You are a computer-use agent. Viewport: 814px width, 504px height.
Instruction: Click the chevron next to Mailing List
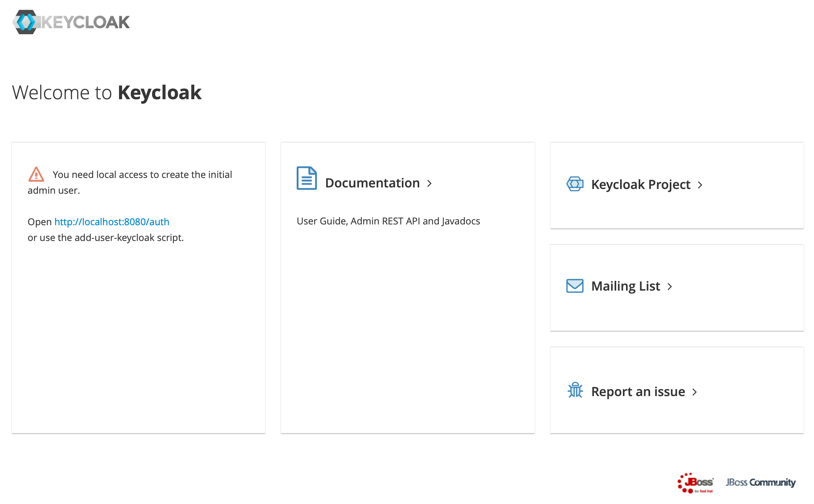670,287
